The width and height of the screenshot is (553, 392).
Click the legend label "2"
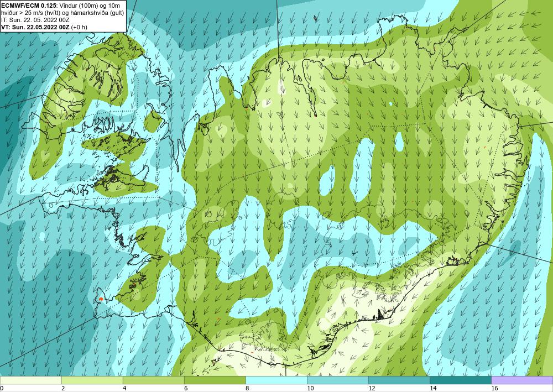[63, 389]
